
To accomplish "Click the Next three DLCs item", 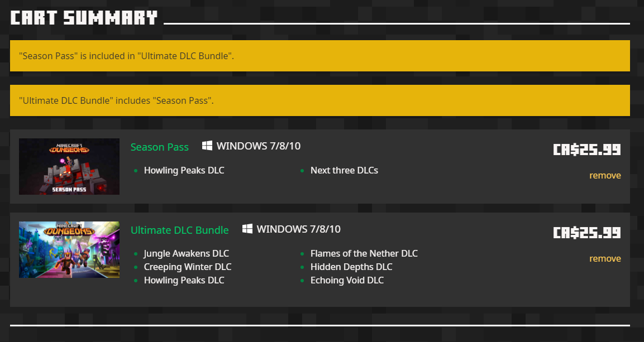I will [x=344, y=171].
